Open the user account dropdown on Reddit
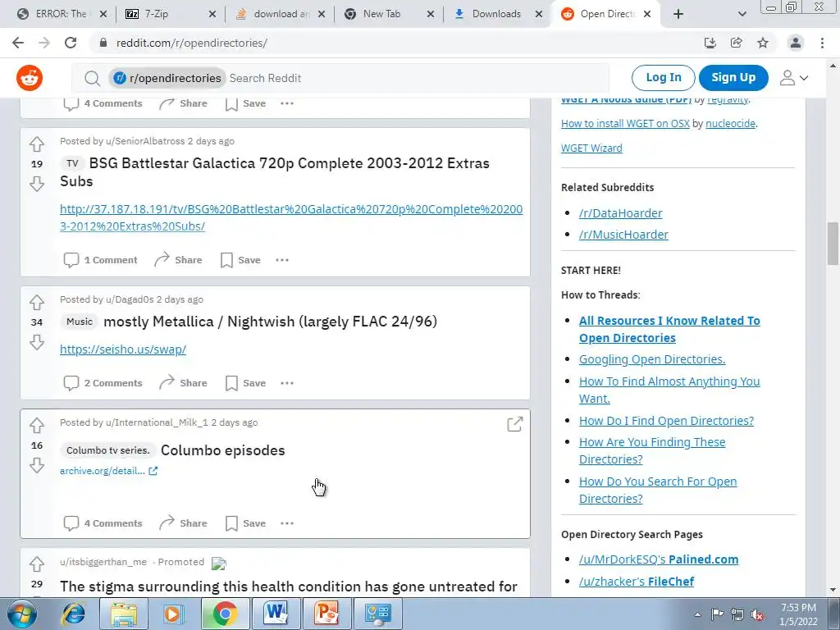 tap(794, 78)
